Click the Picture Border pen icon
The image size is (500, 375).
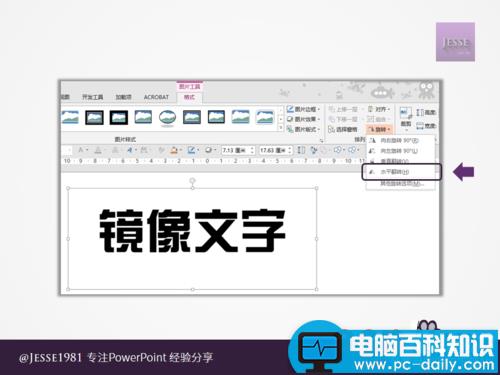(x=290, y=109)
